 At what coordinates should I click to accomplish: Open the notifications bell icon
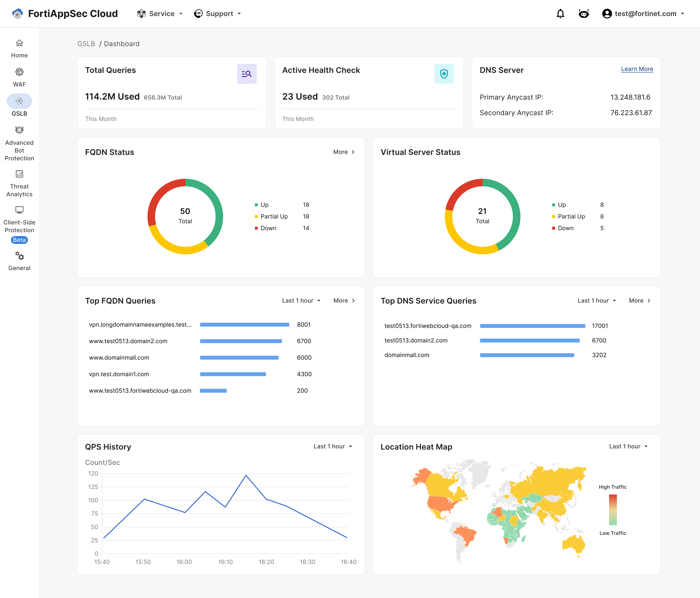560,14
